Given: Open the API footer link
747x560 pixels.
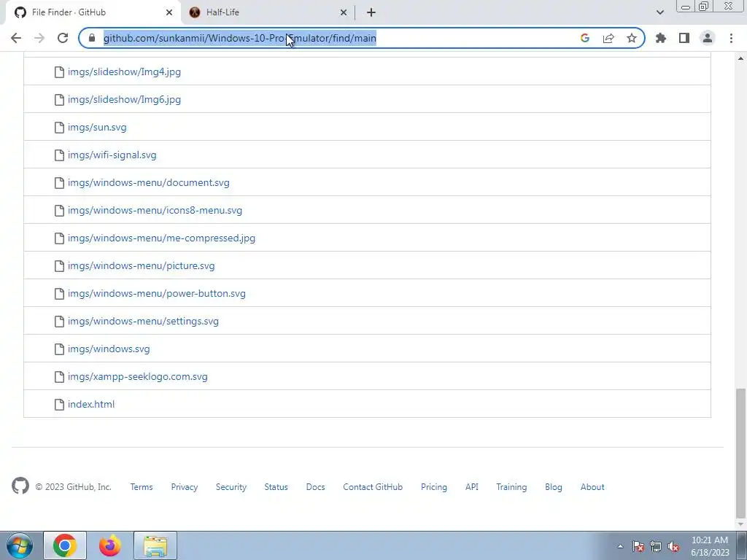Looking at the screenshot, I should [x=472, y=487].
